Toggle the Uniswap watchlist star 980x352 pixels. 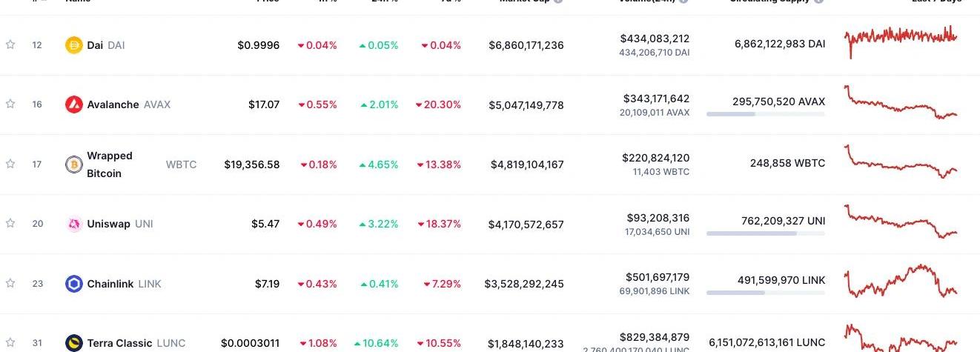(10, 223)
